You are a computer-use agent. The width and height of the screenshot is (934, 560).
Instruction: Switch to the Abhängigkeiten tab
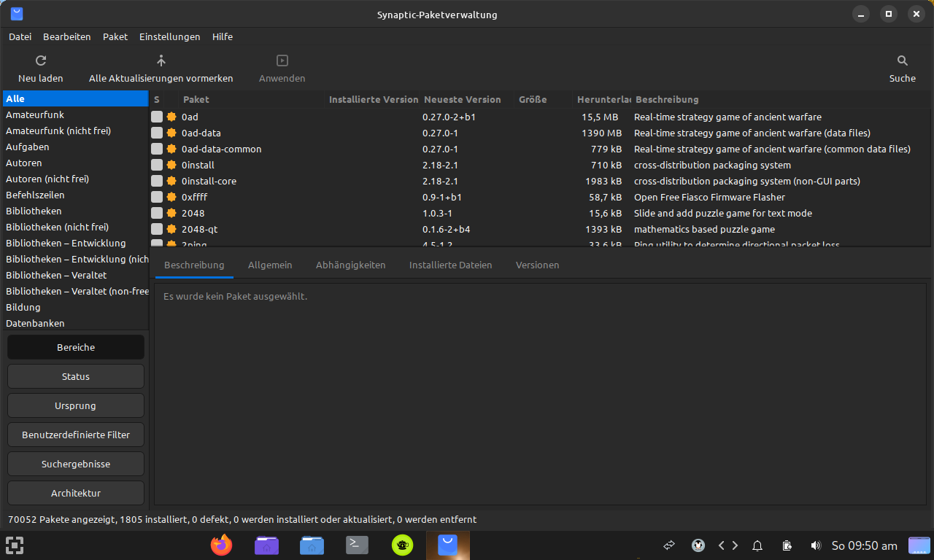tap(350, 265)
